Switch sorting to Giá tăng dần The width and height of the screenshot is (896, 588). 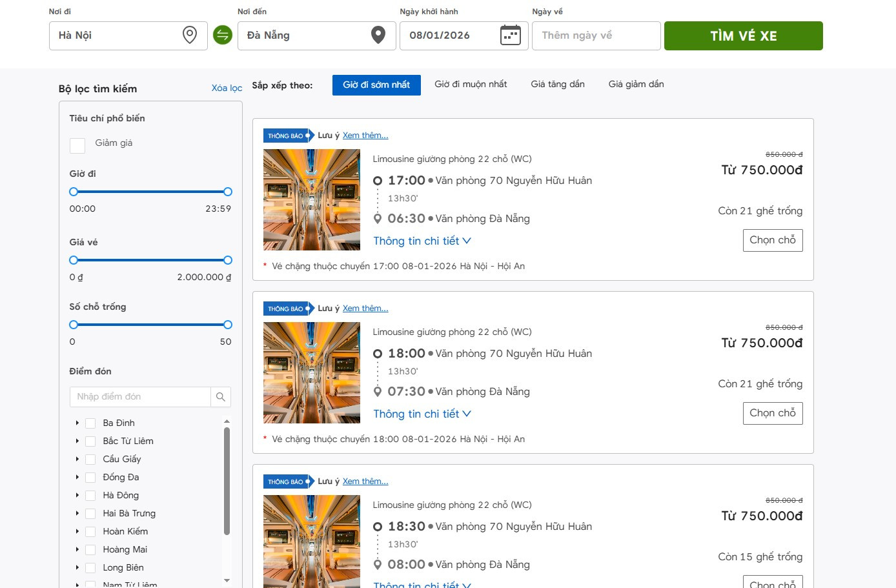557,84
